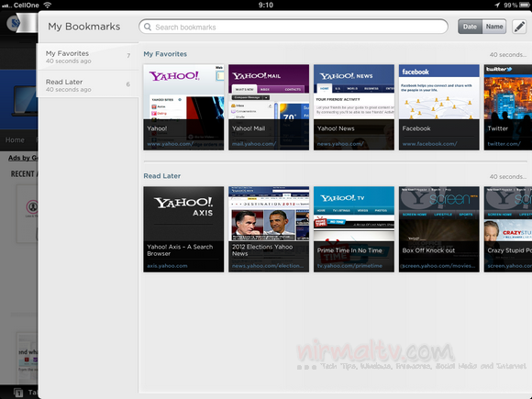Click count 6 on Read Later row
532x399 pixels.
point(128,83)
